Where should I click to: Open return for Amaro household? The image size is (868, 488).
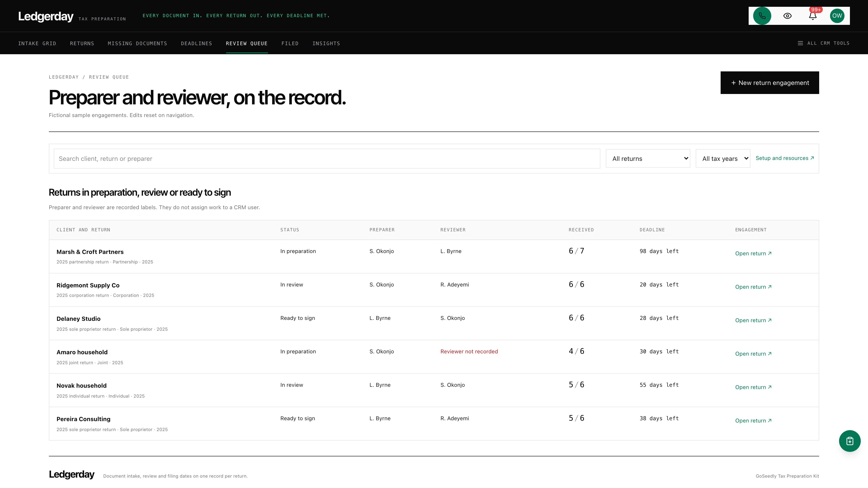click(x=753, y=354)
